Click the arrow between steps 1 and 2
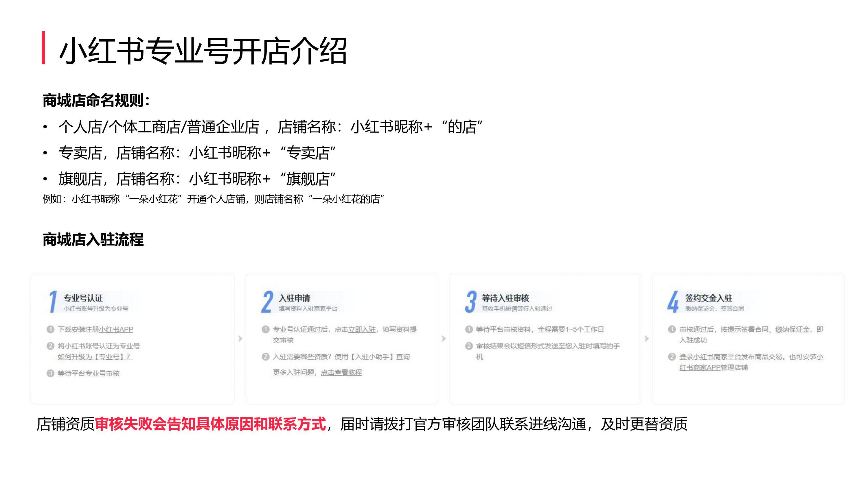 pyautogui.click(x=240, y=339)
